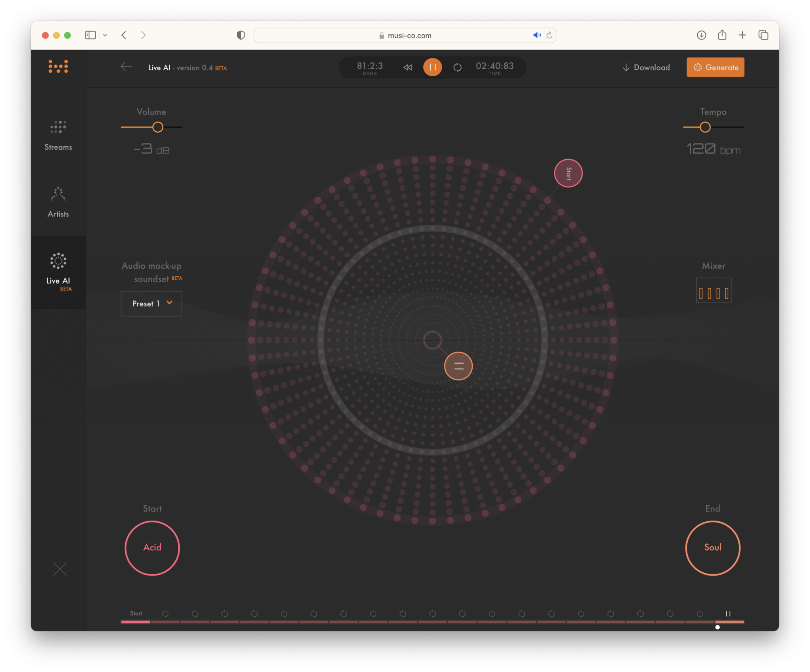Viewport: 810px width, 672px height.
Task: Open the Artists section in the sidebar
Action: coord(58,202)
